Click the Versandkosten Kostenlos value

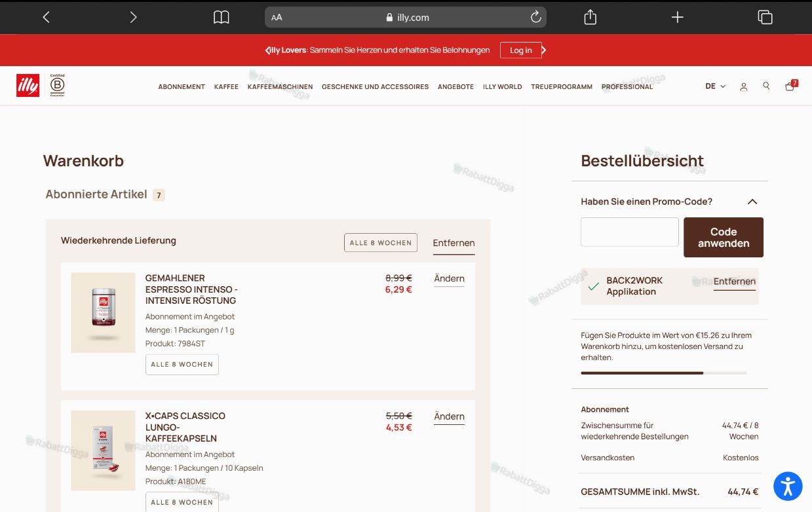tap(741, 458)
